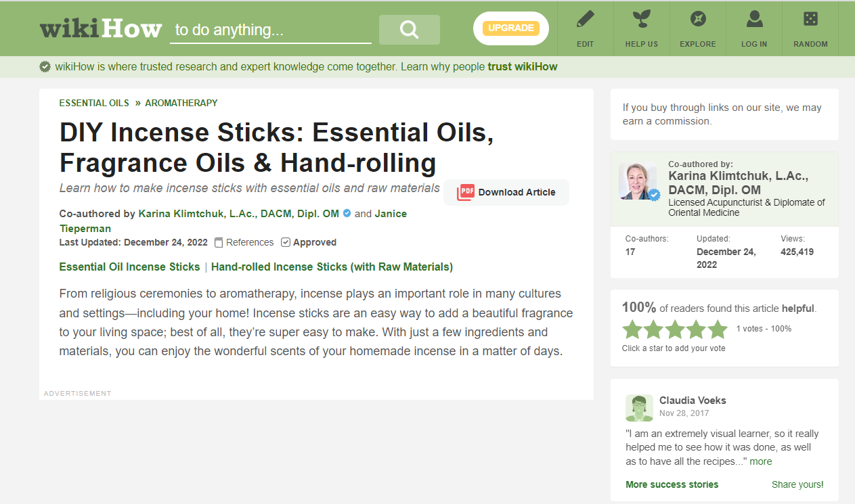
Task: Open the Explore compass icon
Action: point(698,20)
